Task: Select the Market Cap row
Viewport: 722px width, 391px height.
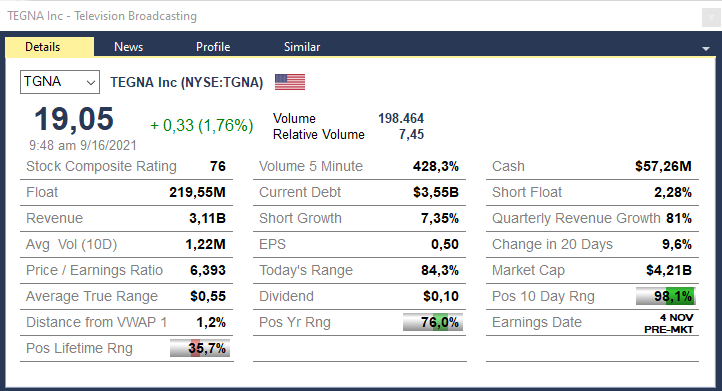Action: click(x=592, y=270)
